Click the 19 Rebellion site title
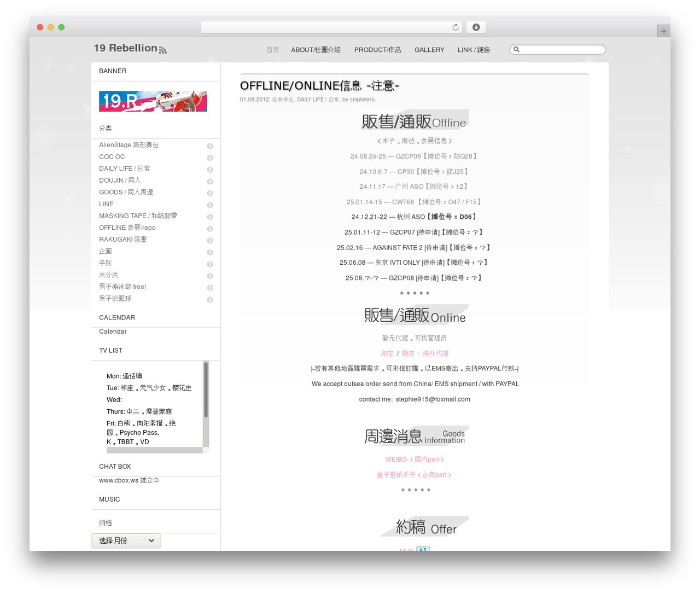Viewport: 700px width, 593px height. [125, 48]
